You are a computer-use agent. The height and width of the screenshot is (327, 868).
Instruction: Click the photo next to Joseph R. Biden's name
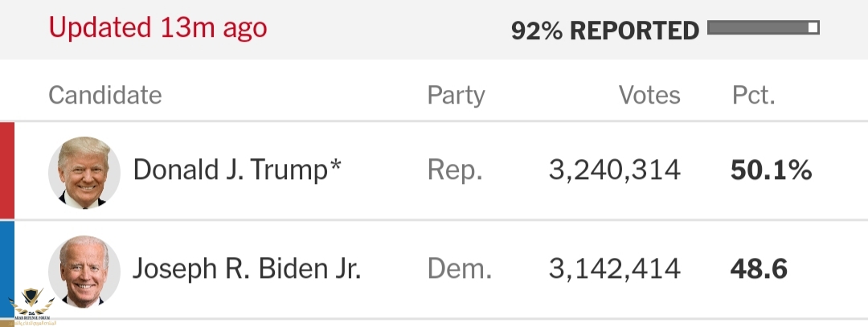click(x=84, y=271)
